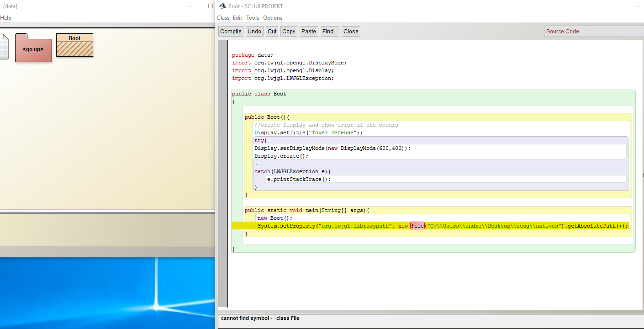644x329 pixels.
Task: Click the 'cannot find symbol' error message
Action: [x=260, y=318]
